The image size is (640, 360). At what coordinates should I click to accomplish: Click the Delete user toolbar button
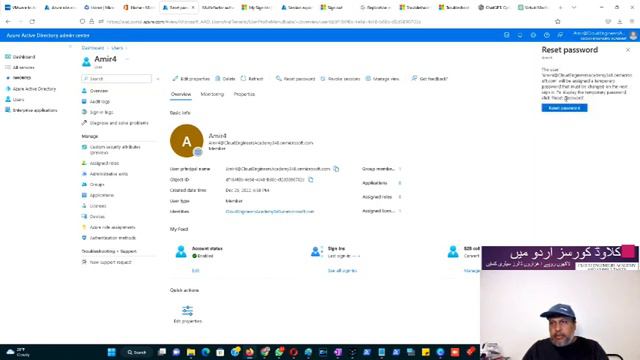[x=225, y=78]
